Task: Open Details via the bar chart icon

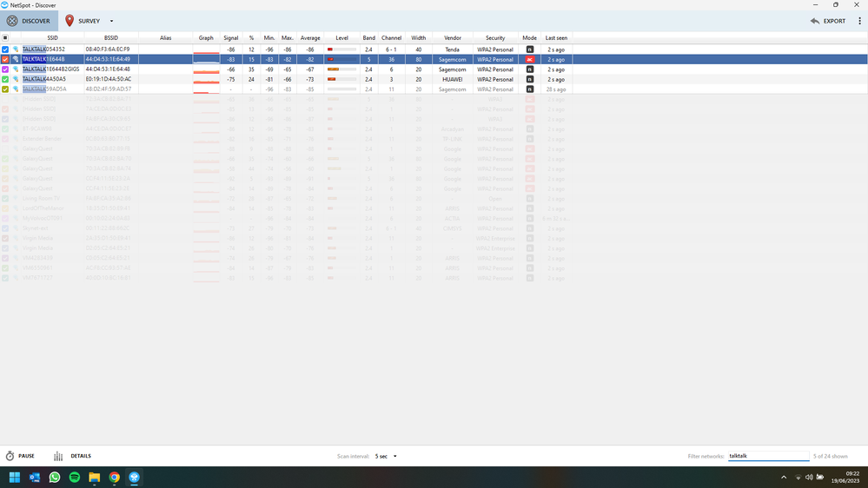Action: coord(58,456)
